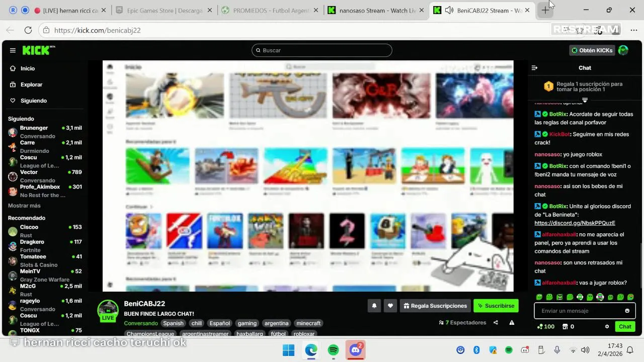Click the 100 channel points balance
The width and height of the screenshot is (644, 362).
click(546, 326)
